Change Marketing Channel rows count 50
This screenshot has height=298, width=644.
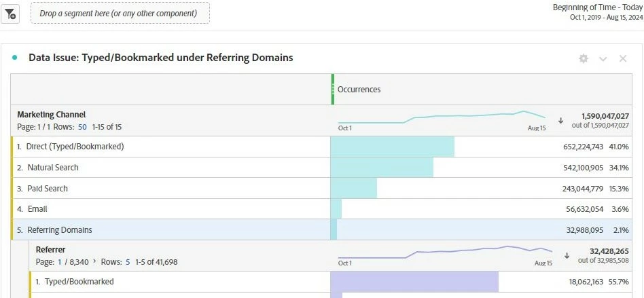pos(82,127)
